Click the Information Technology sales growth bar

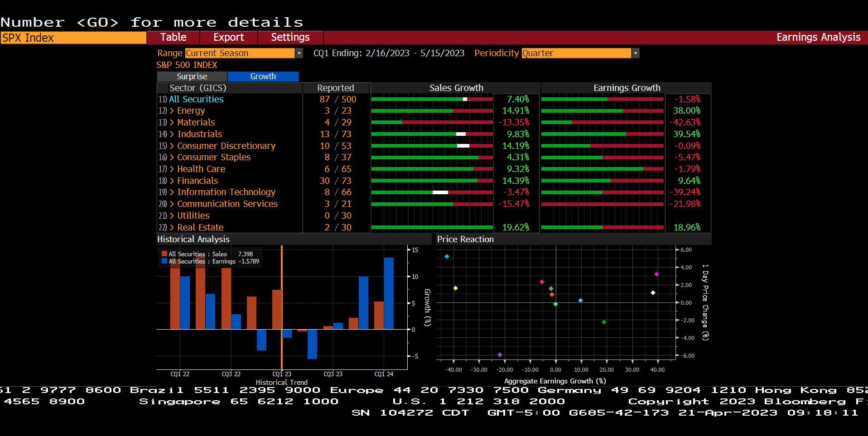click(432, 192)
